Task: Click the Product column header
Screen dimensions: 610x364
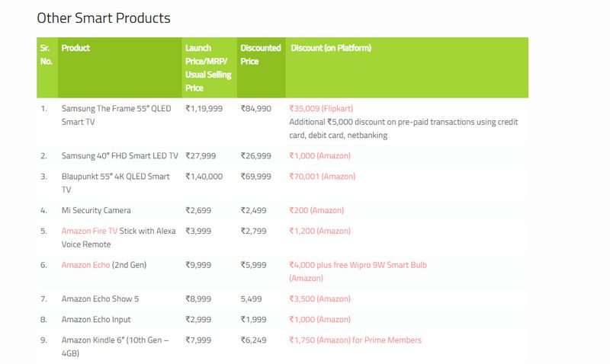Action: click(x=76, y=48)
